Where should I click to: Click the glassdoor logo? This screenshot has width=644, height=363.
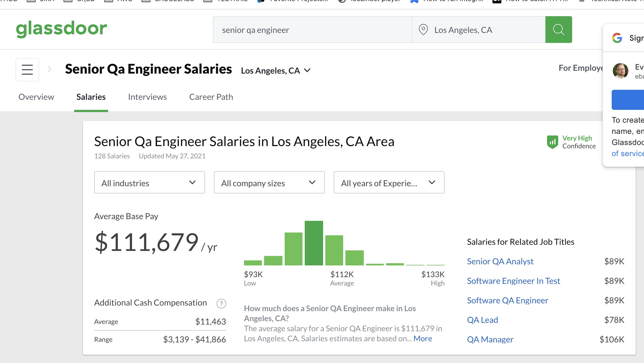(x=61, y=29)
